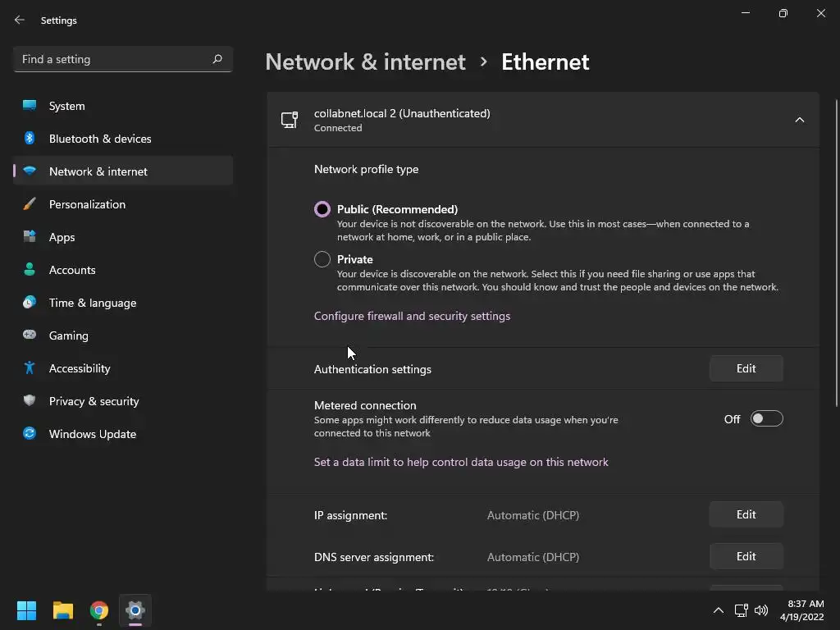Edit the IP assignment
The height and width of the screenshot is (630, 840).
746,515
